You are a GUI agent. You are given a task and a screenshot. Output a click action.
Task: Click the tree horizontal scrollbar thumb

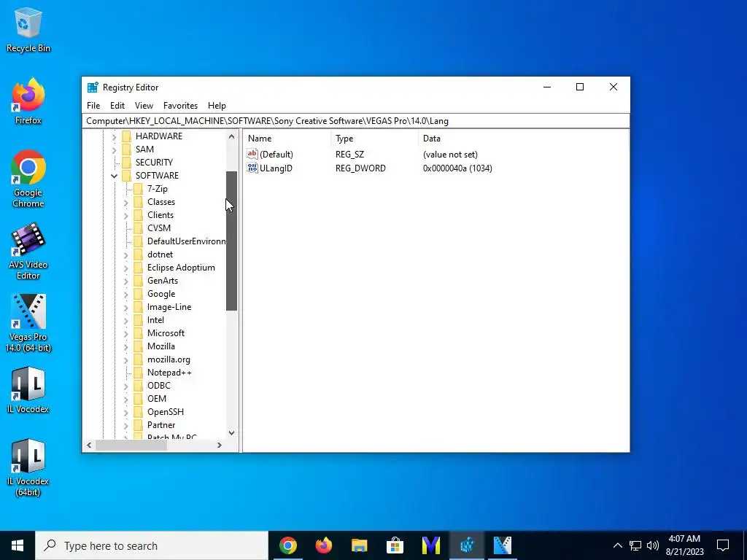tap(131, 445)
